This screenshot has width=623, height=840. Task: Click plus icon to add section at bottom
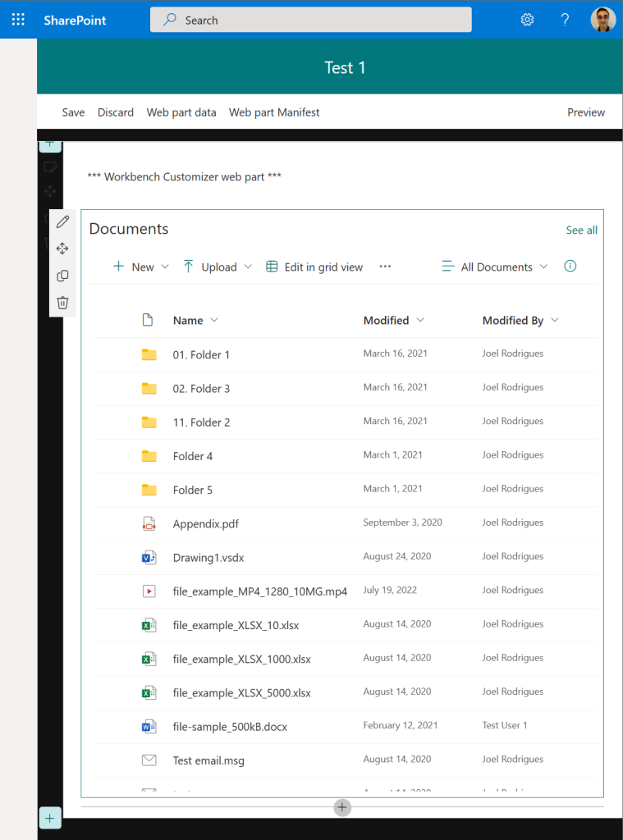pyautogui.click(x=49, y=818)
